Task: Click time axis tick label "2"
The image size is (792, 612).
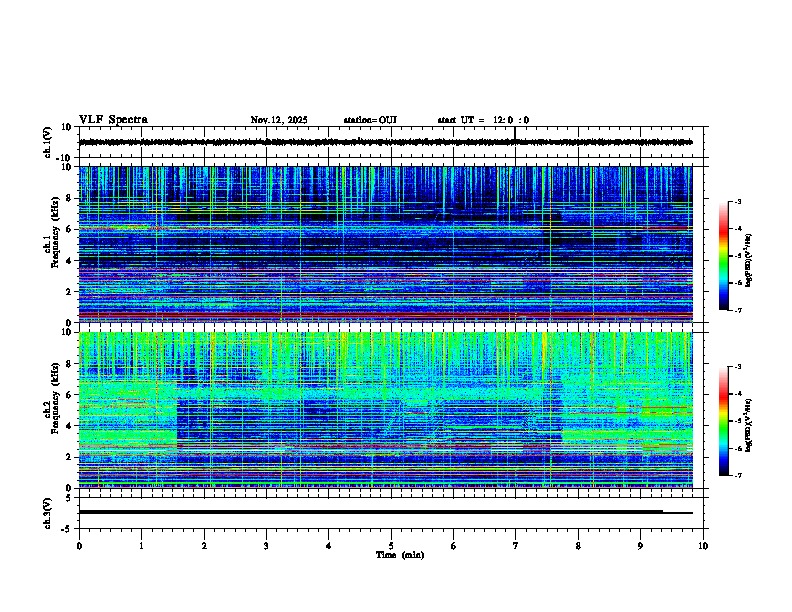Action: pos(204,546)
